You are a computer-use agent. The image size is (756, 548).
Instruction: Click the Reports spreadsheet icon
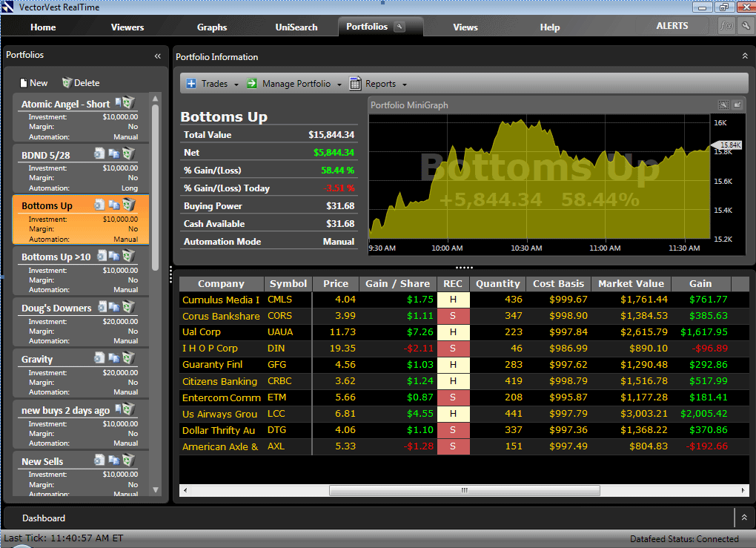(x=355, y=83)
